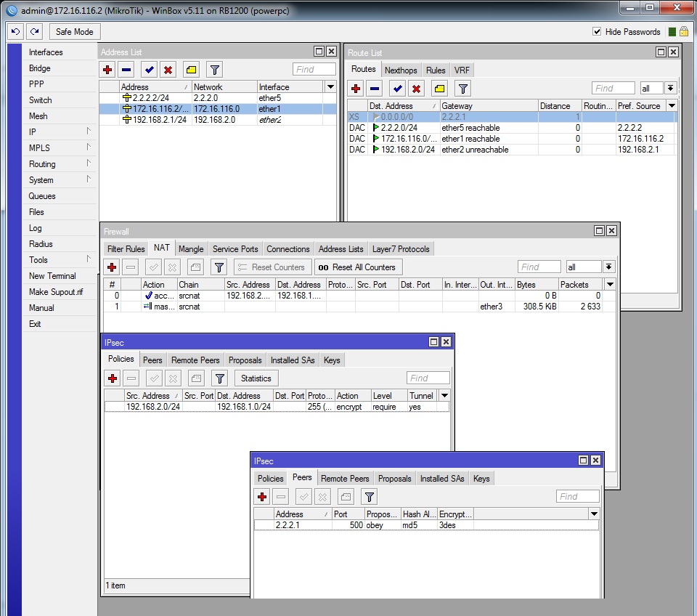
Task: Click the Reset All Counters button
Action: tap(358, 267)
